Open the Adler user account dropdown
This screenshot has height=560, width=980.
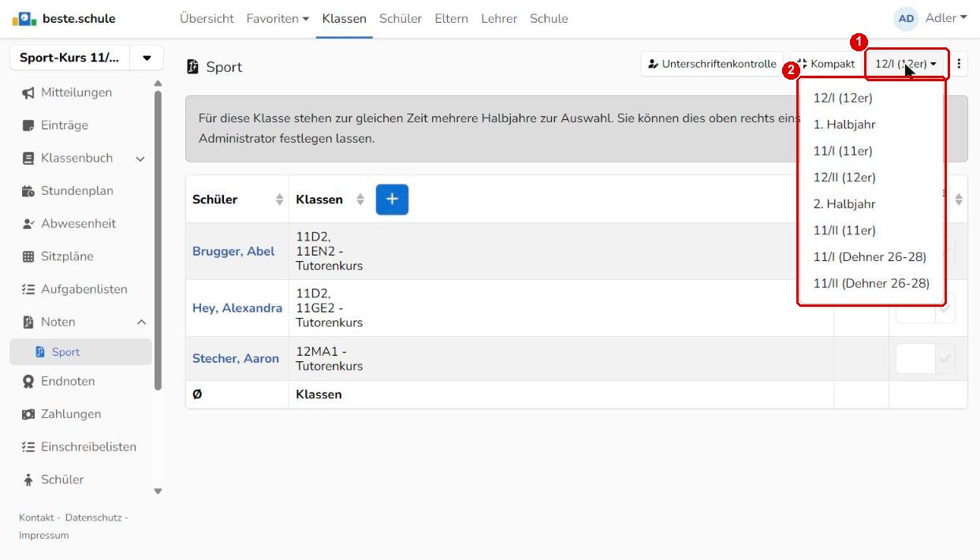pyautogui.click(x=945, y=17)
